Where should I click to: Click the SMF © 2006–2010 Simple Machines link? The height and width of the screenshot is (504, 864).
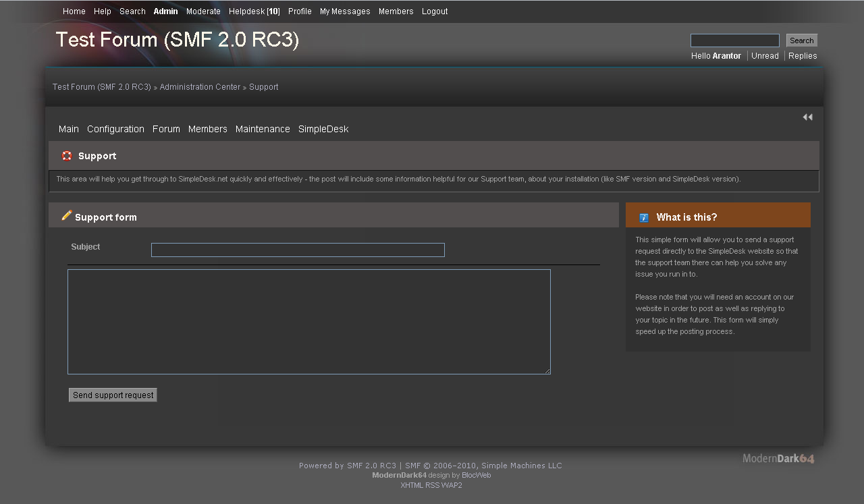pyautogui.click(x=483, y=466)
